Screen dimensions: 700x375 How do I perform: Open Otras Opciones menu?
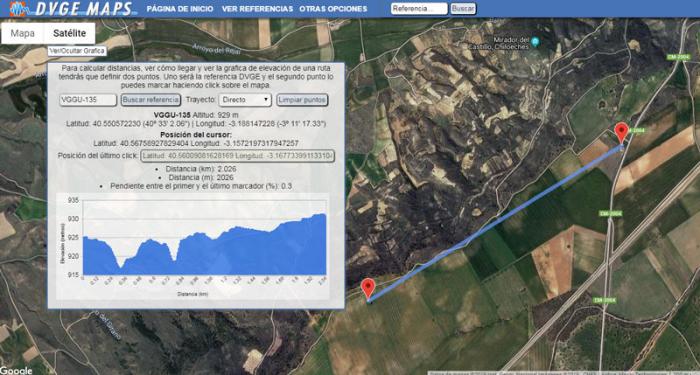(x=333, y=9)
